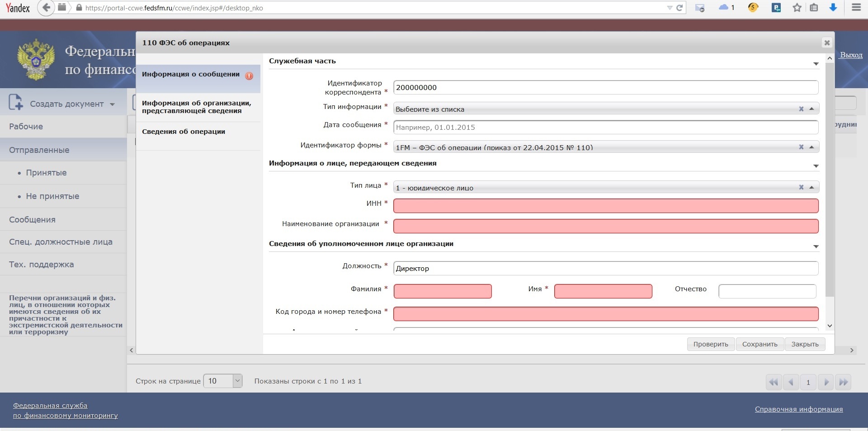Viewport: 868px width, 431px height.
Task: Click the bookmark star icon
Action: click(x=797, y=8)
